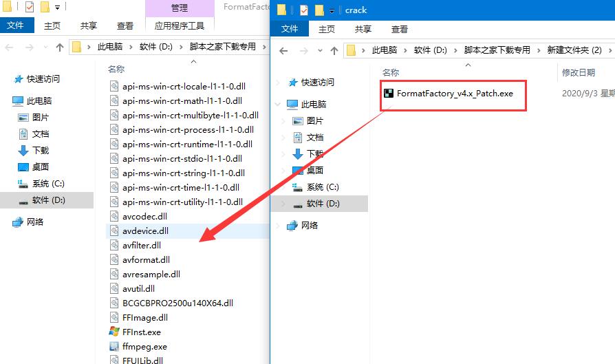Select avutil.dll file

click(138, 289)
